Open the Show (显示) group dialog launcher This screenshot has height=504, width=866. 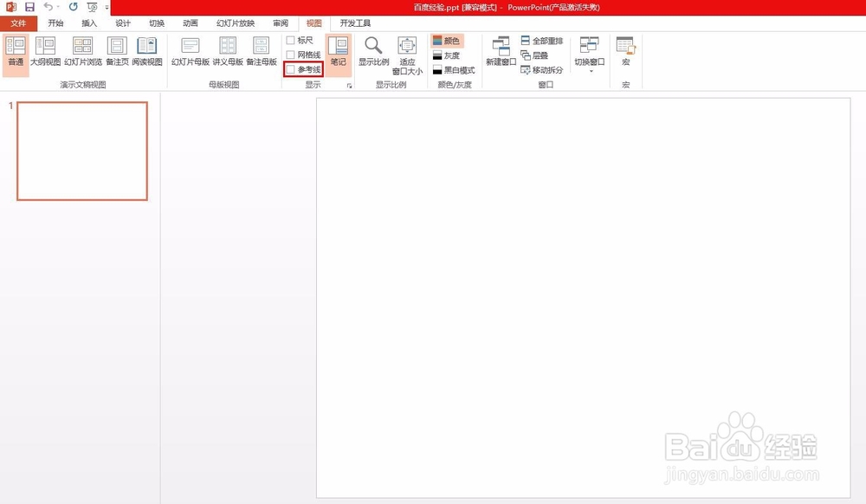click(x=350, y=86)
